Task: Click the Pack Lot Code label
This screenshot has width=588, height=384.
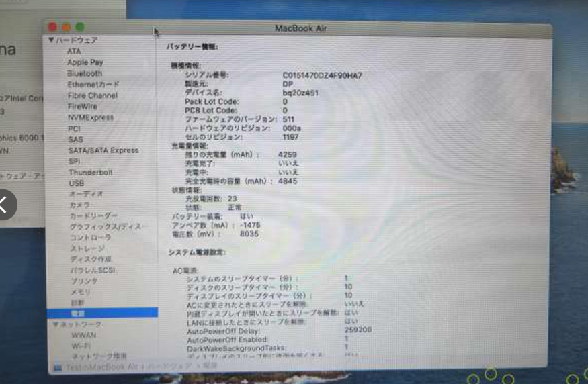Action: tap(212, 101)
